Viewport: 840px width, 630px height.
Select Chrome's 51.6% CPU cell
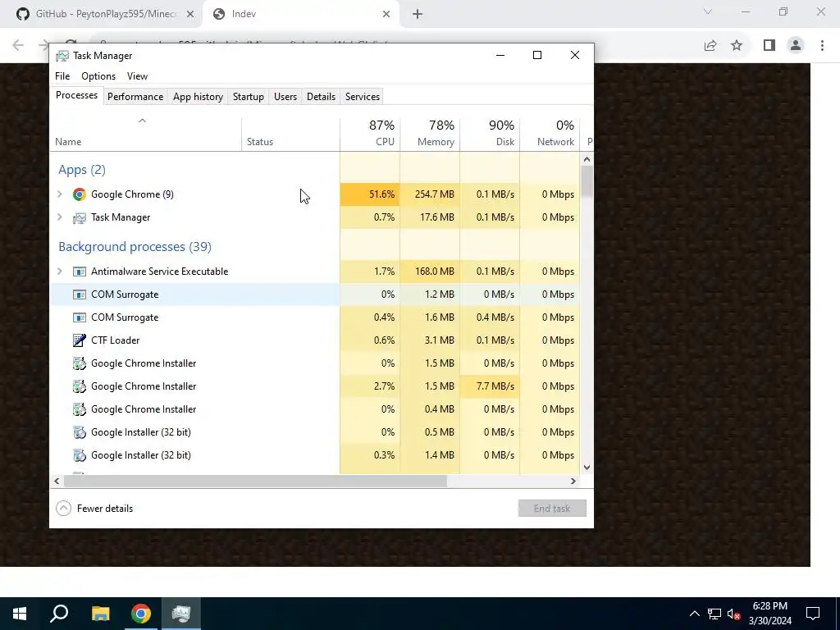(370, 194)
